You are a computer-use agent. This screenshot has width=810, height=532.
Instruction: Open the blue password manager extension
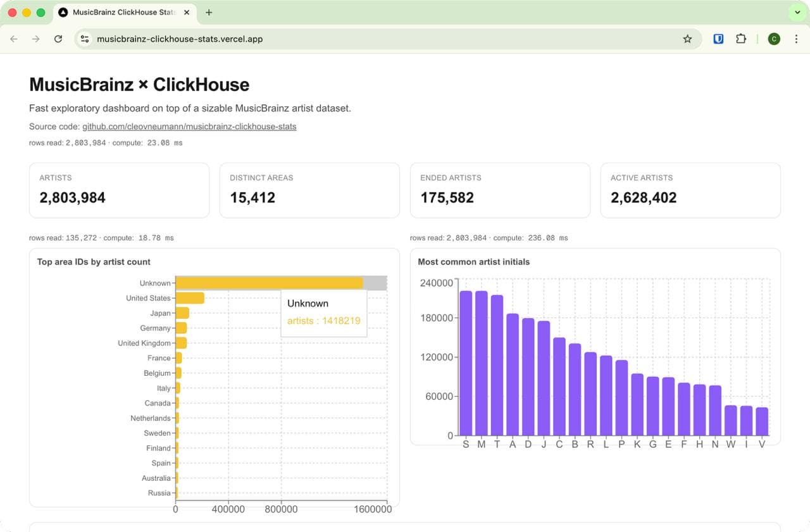click(x=718, y=39)
